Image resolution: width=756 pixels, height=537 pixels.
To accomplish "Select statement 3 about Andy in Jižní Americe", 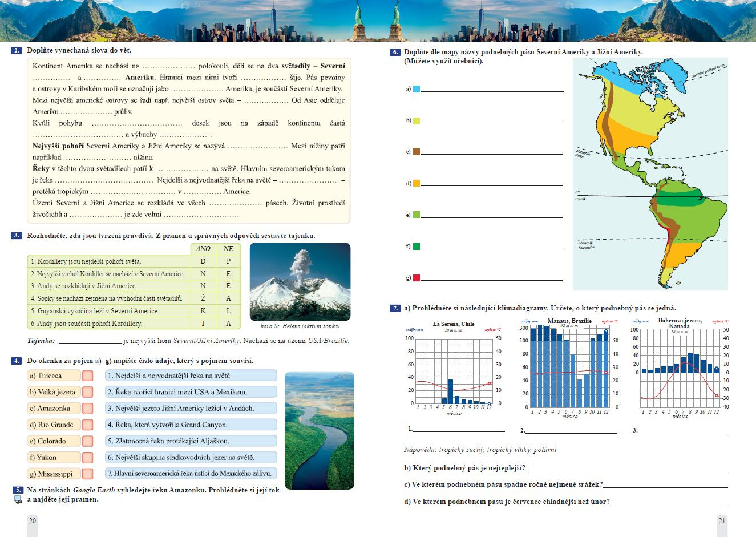I will [x=108, y=286].
